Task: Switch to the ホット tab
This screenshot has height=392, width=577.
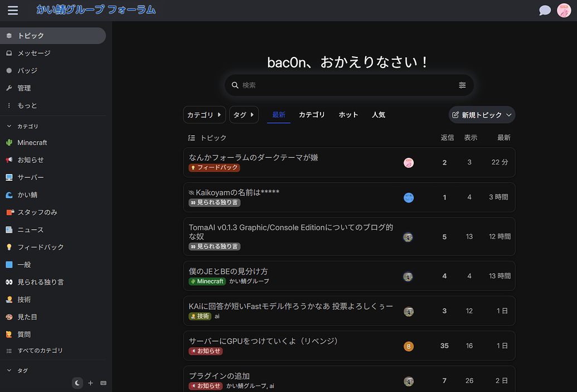Action: 348,115
